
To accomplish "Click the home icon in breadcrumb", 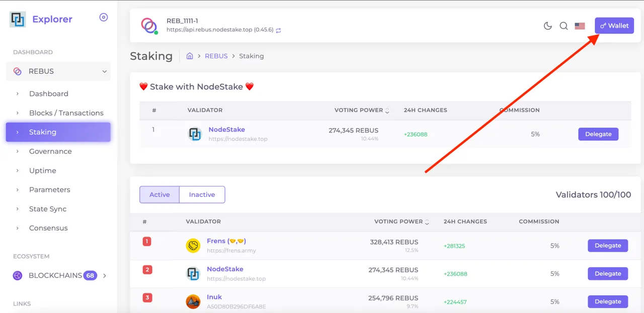I will pyautogui.click(x=190, y=56).
